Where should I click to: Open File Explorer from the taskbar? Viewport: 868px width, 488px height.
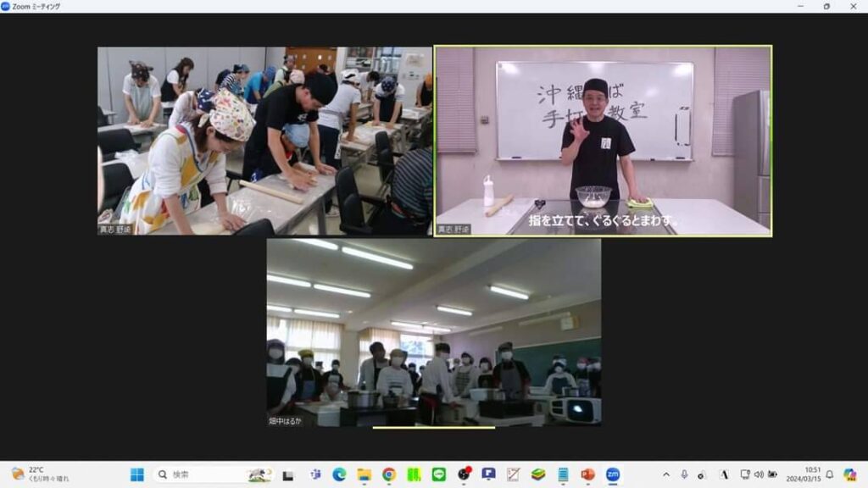(x=364, y=474)
